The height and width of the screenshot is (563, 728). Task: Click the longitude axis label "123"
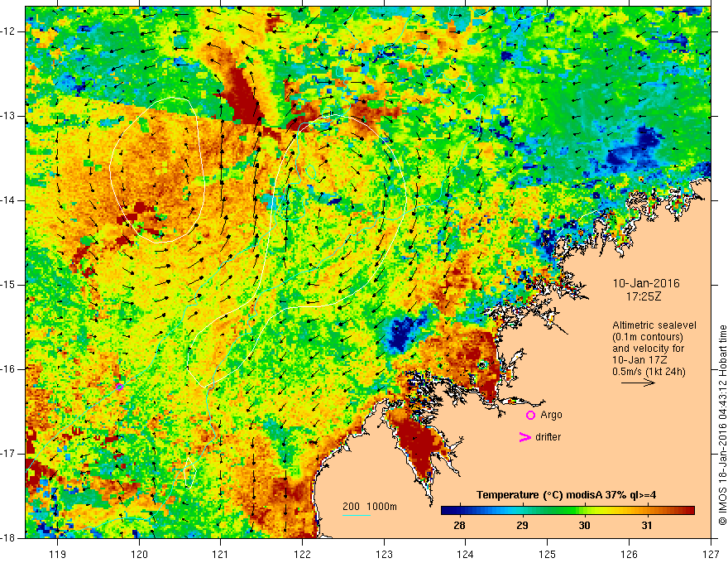click(384, 554)
